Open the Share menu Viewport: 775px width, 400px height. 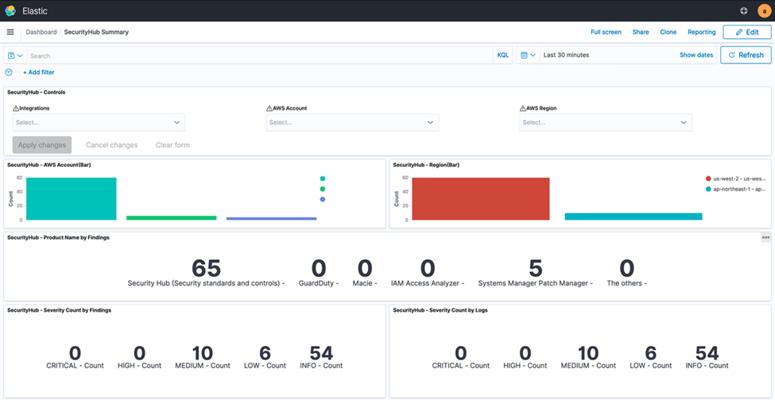click(x=641, y=32)
